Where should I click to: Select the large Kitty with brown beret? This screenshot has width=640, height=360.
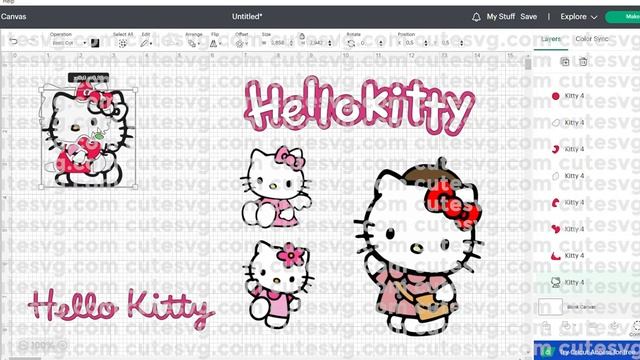click(419, 246)
